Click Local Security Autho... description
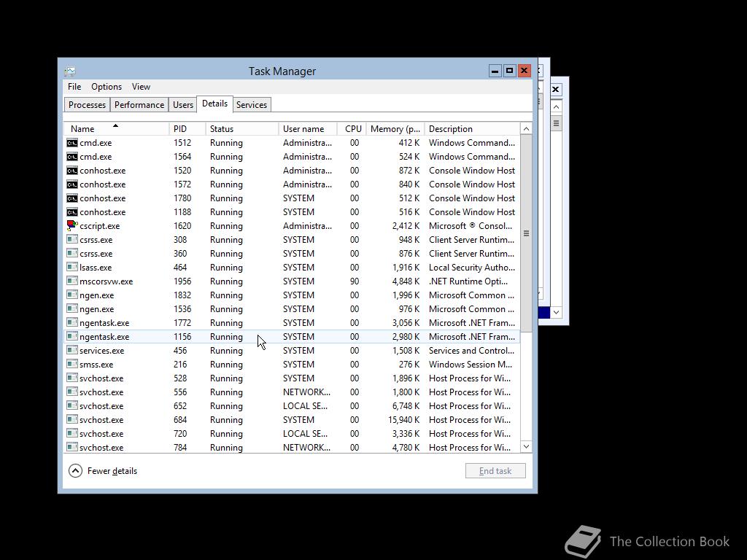 pos(472,268)
